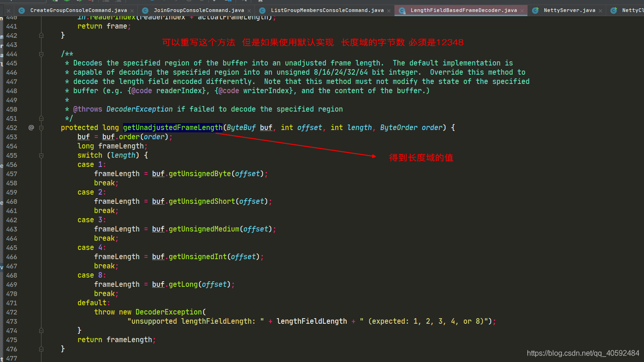644x362 pixels.
Task: Click the ByteBuf parameter type in method signature
Action: click(241, 128)
